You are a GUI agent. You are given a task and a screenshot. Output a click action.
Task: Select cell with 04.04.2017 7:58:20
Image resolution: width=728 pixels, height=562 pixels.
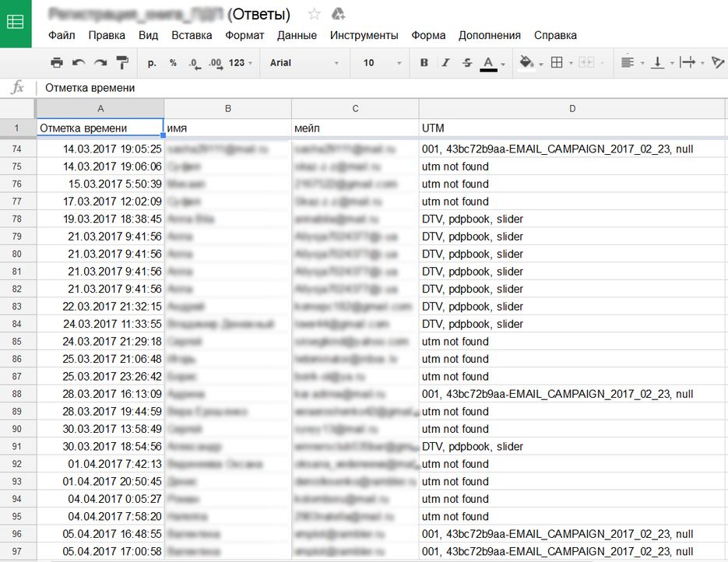coord(100,517)
